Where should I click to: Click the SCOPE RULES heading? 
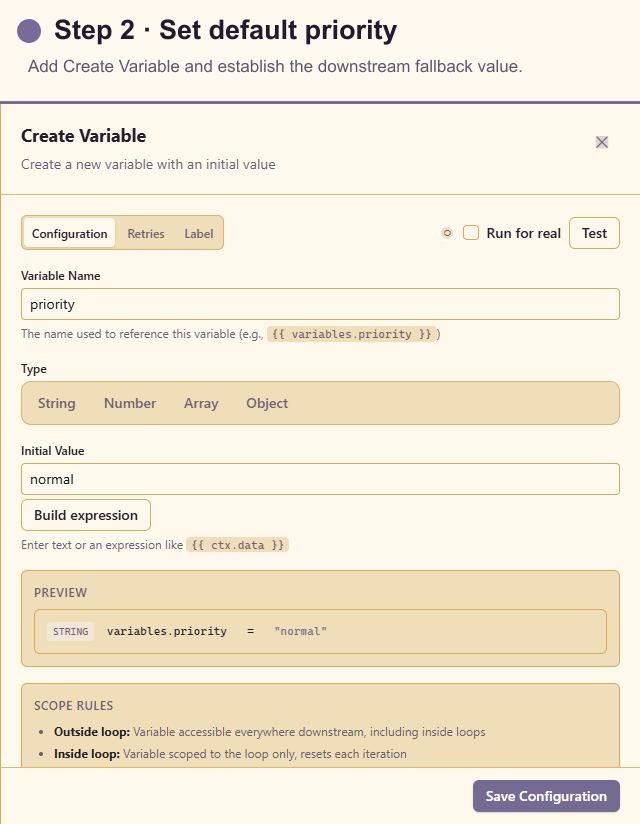(x=74, y=706)
